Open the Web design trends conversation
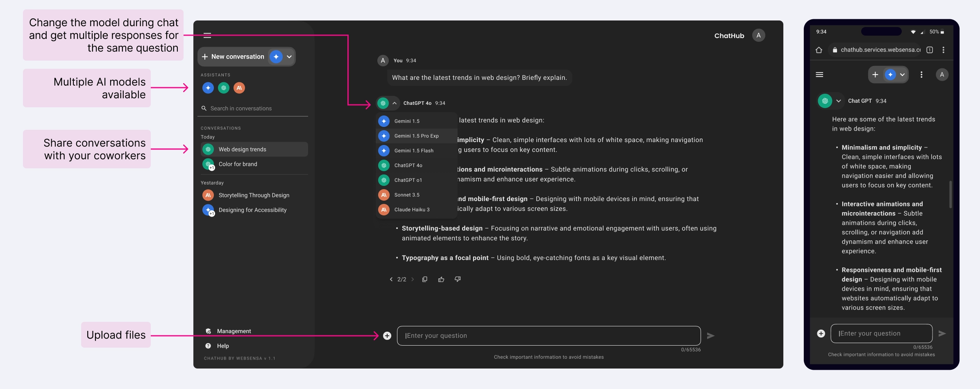Viewport: 980px width, 389px height. click(254, 149)
